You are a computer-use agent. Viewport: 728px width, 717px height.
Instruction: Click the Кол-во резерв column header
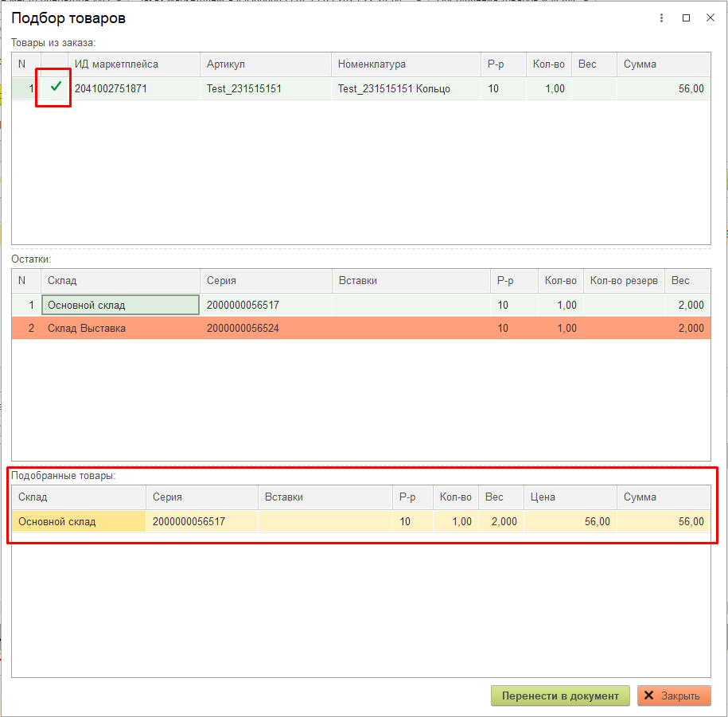624,280
